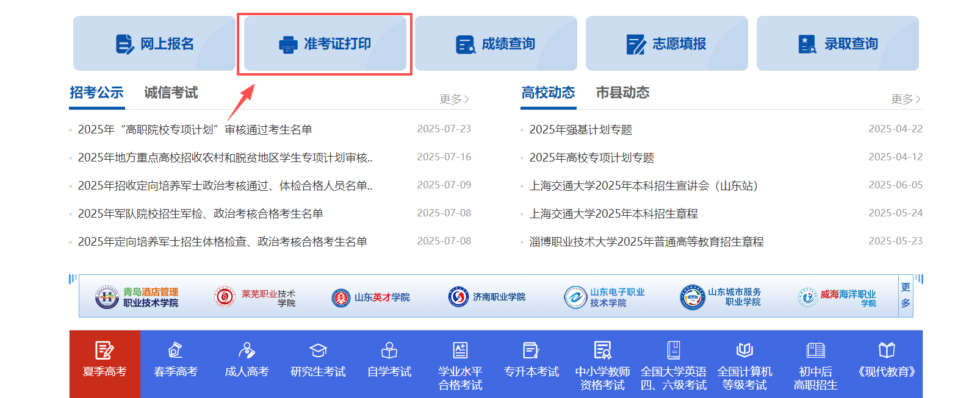980x398 pixels.
Task: Open 2025年定向培养军士招生体格检查 notice
Action: point(223,242)
